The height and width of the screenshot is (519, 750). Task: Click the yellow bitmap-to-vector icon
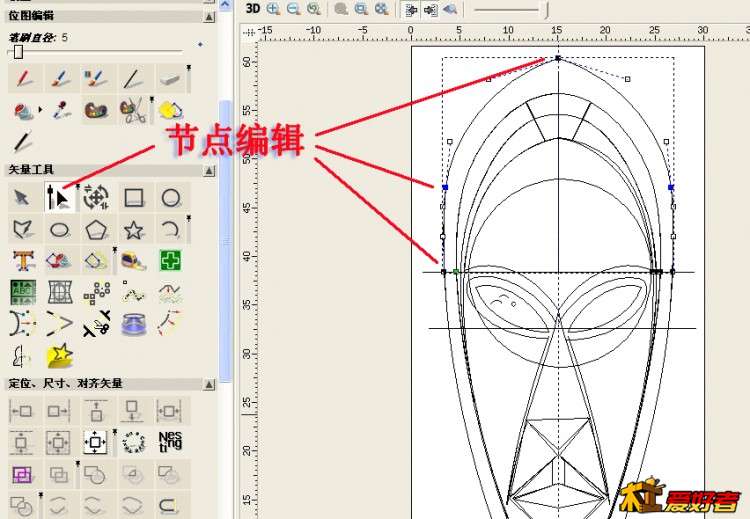coord(170,110)
